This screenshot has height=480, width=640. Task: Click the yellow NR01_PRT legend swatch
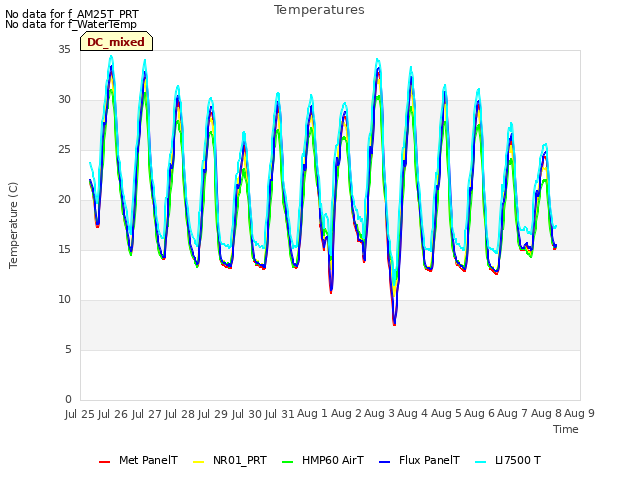point(198,462)
